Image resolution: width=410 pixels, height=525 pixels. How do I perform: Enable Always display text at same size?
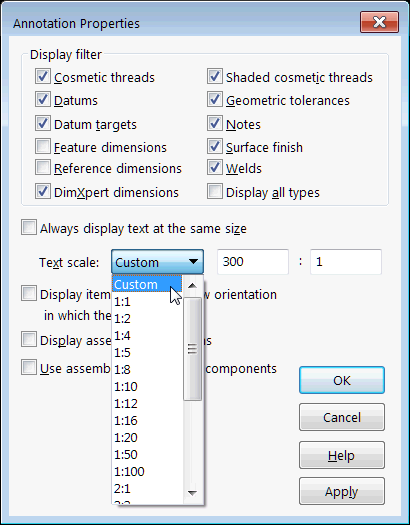[x=29, y=228]
